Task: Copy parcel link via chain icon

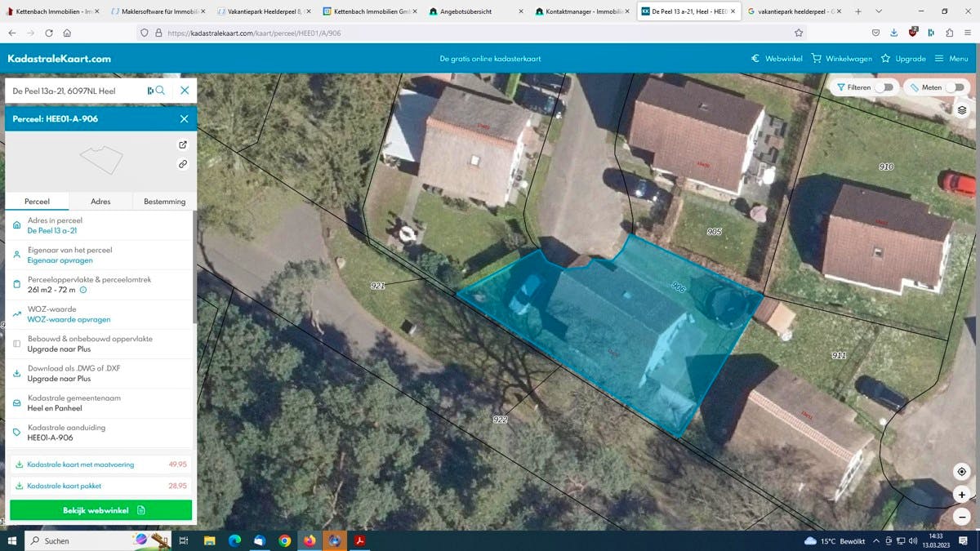Action: tap(183, 164)
